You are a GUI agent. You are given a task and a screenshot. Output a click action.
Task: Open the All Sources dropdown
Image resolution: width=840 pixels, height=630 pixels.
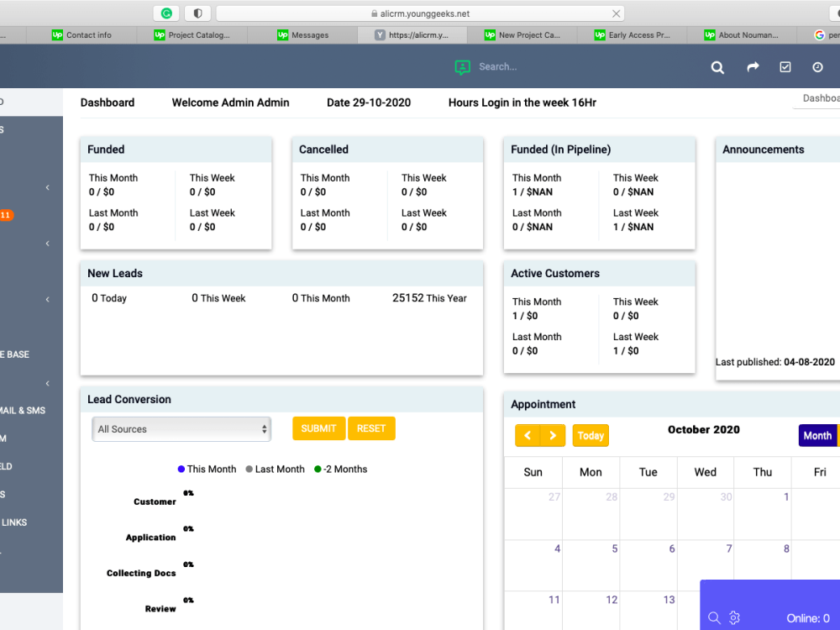click(181, 428)
